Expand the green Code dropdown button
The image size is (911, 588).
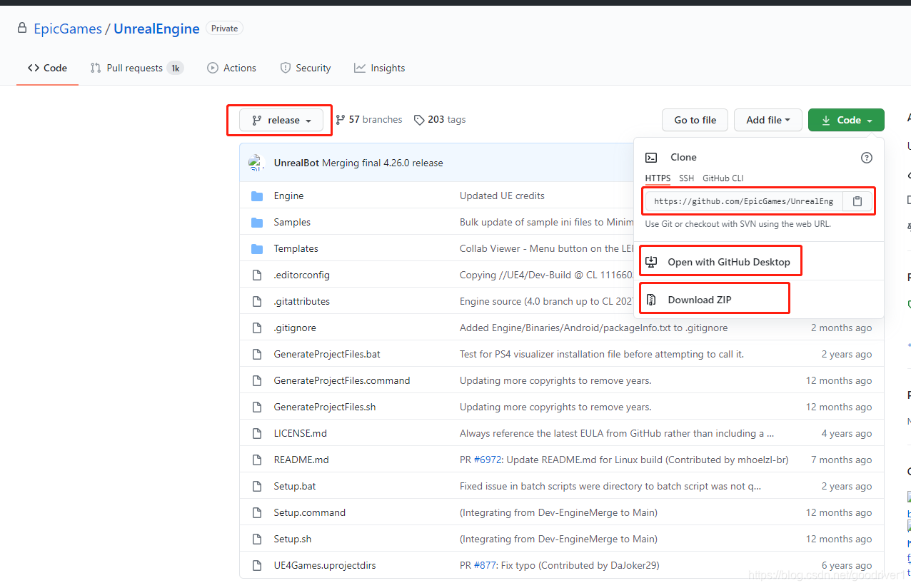846,120
